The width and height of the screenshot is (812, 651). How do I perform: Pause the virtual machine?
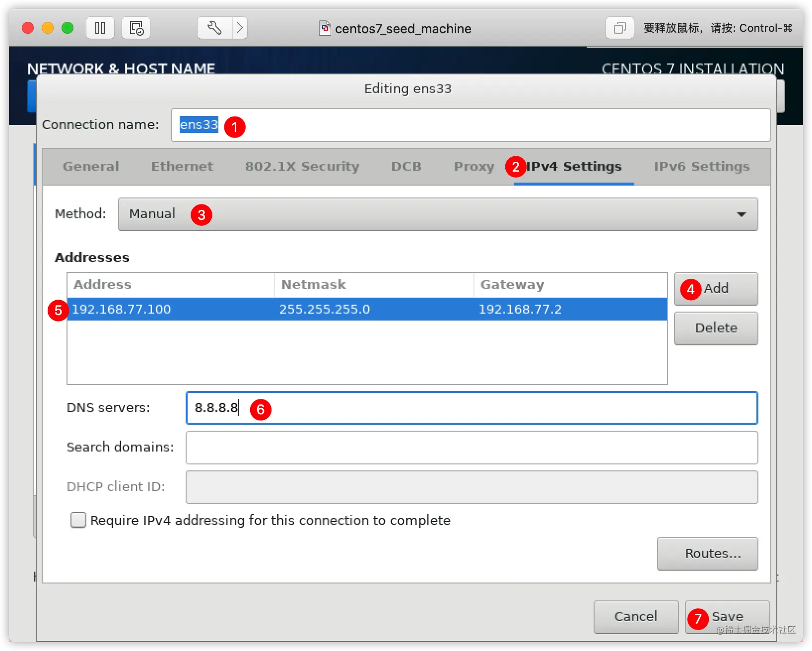click(x=100, y=28)
